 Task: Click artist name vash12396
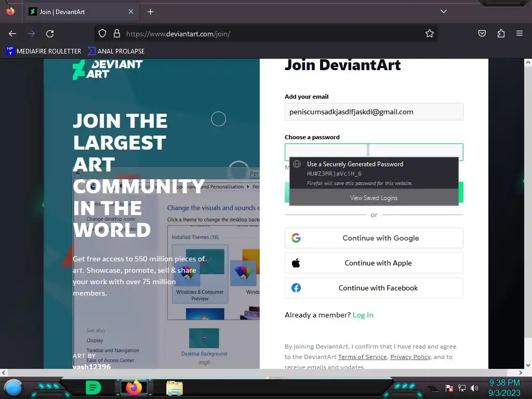tap(91, 366)
